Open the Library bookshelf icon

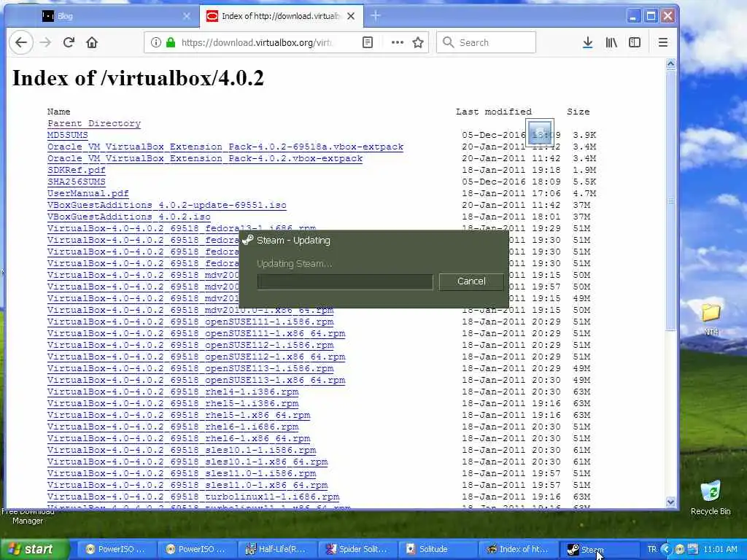611,42
